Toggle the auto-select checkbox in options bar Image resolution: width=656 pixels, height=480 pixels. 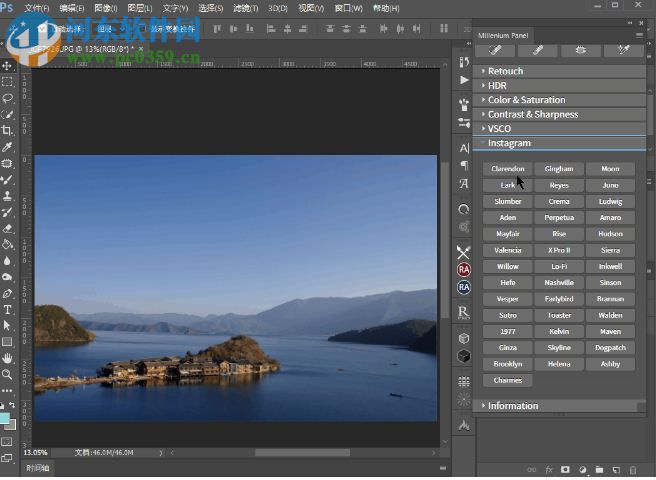coord(42,29)
